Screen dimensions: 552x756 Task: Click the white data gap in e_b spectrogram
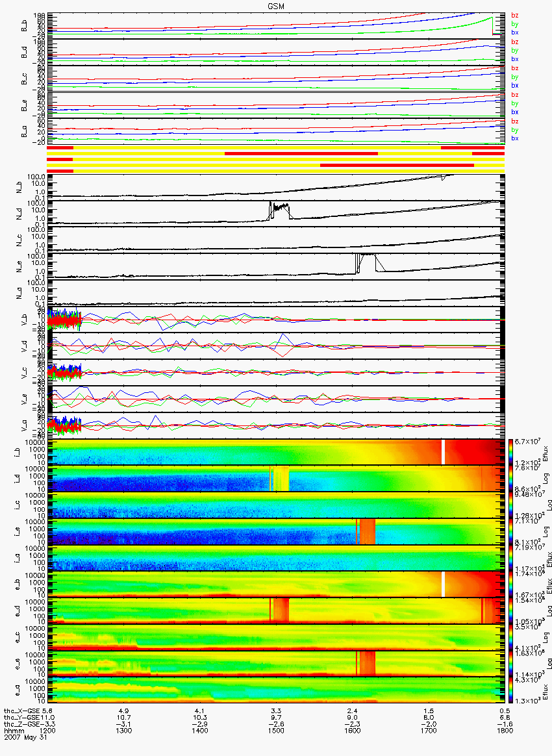point(443,584)
